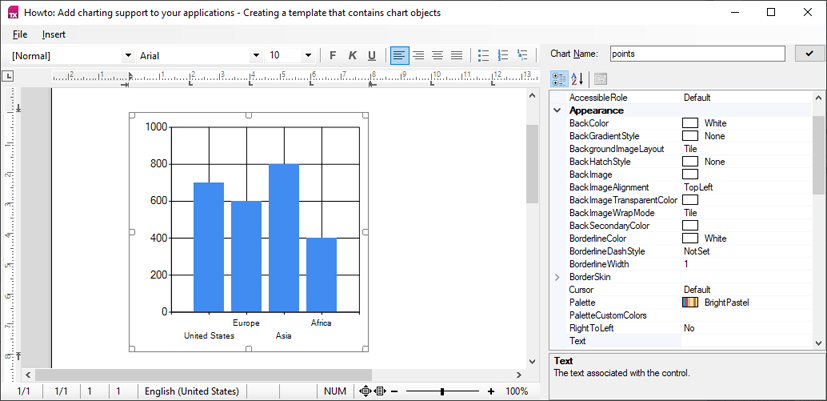
Task: Click the BackImage swatch box
Action: tap(690, 174)
